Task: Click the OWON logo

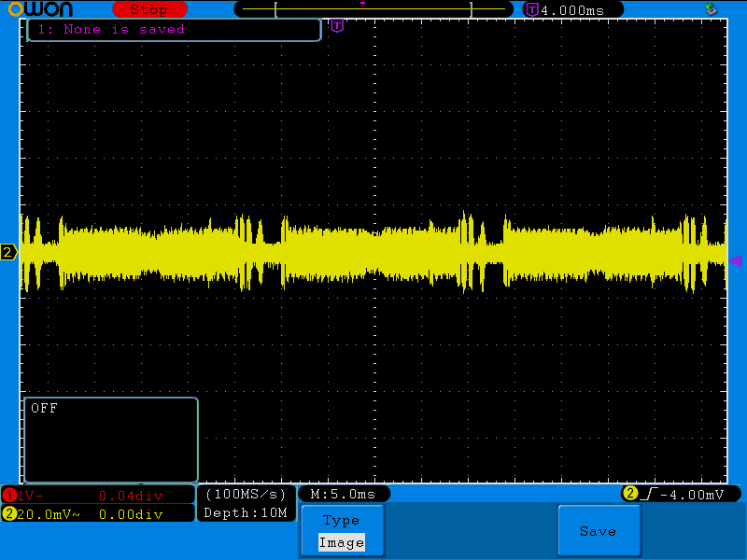Action: [37, 9]
